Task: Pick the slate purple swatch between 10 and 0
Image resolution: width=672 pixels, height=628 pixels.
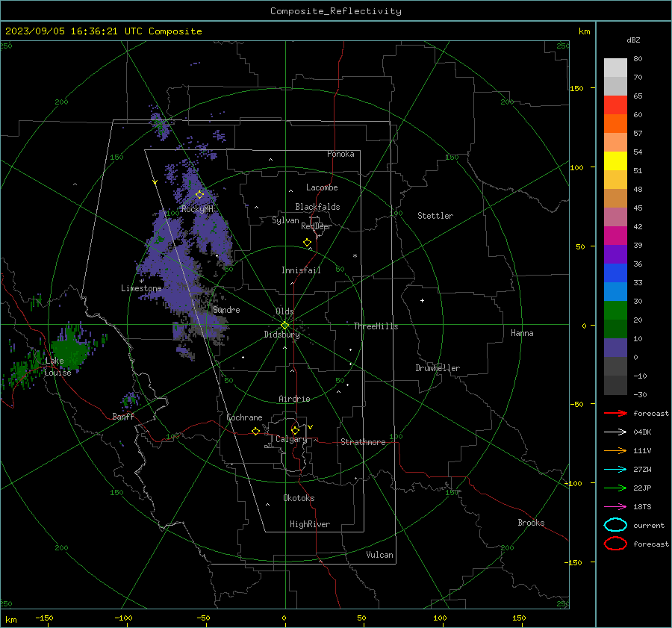Action: (615, 347)
